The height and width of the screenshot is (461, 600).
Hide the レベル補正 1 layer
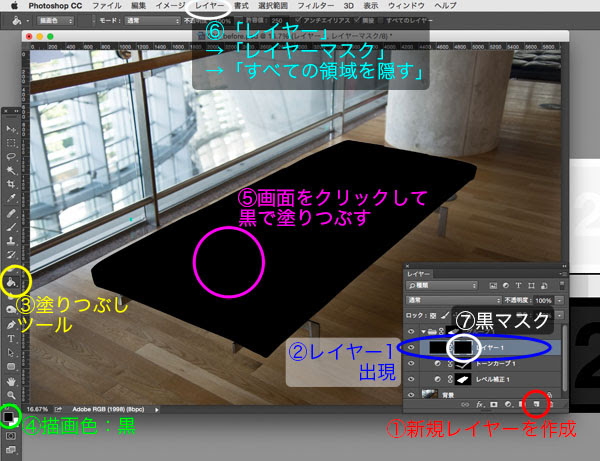pos(411,379)
